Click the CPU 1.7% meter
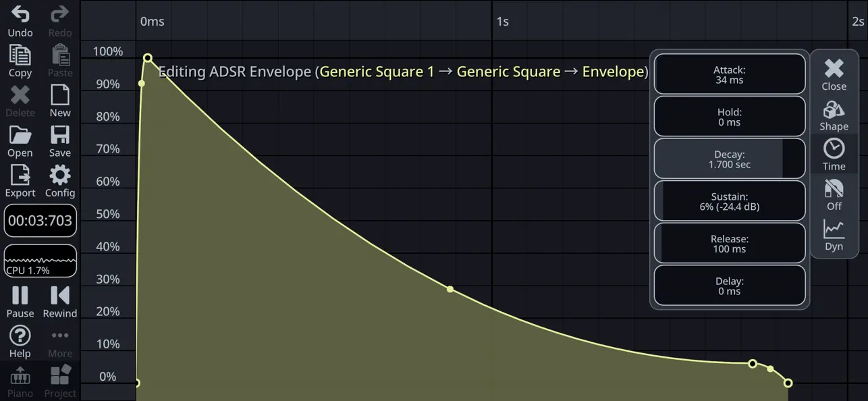The height and width of the screenshot is (401, 868). [x=40, y=261]
